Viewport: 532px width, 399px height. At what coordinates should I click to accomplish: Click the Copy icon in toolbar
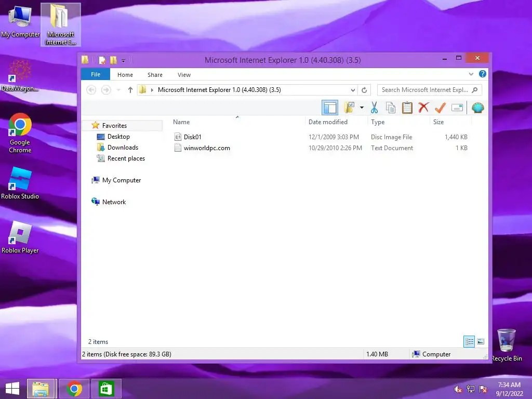pyautogui.click(x=391, y=108)
